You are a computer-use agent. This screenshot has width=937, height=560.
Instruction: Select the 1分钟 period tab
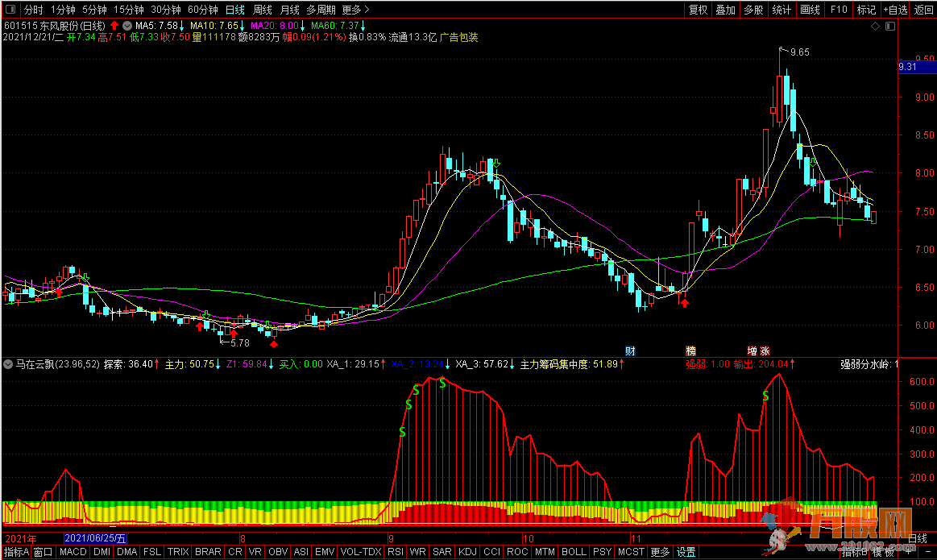click(63, 10)
